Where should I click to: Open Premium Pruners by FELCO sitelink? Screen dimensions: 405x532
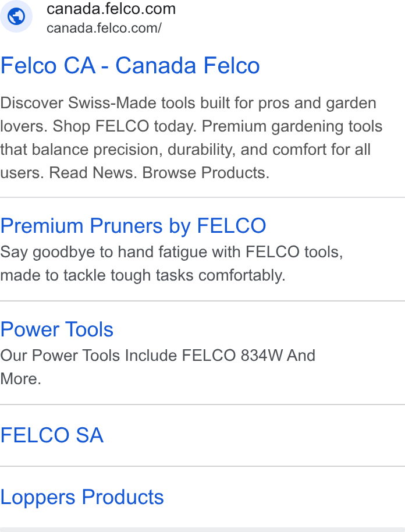[133, 226]
